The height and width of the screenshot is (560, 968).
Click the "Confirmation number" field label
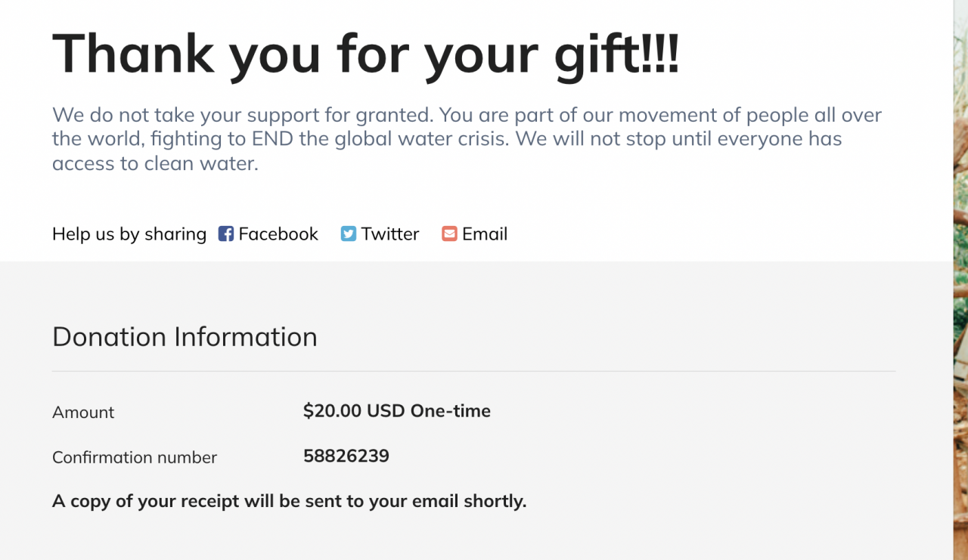135,457
